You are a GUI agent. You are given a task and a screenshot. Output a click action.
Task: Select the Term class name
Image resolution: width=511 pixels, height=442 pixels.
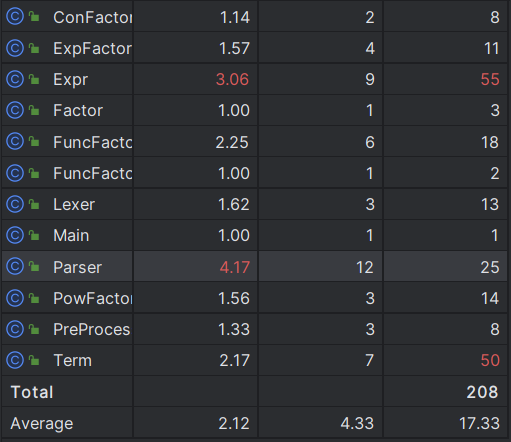(x=73, y=360)
